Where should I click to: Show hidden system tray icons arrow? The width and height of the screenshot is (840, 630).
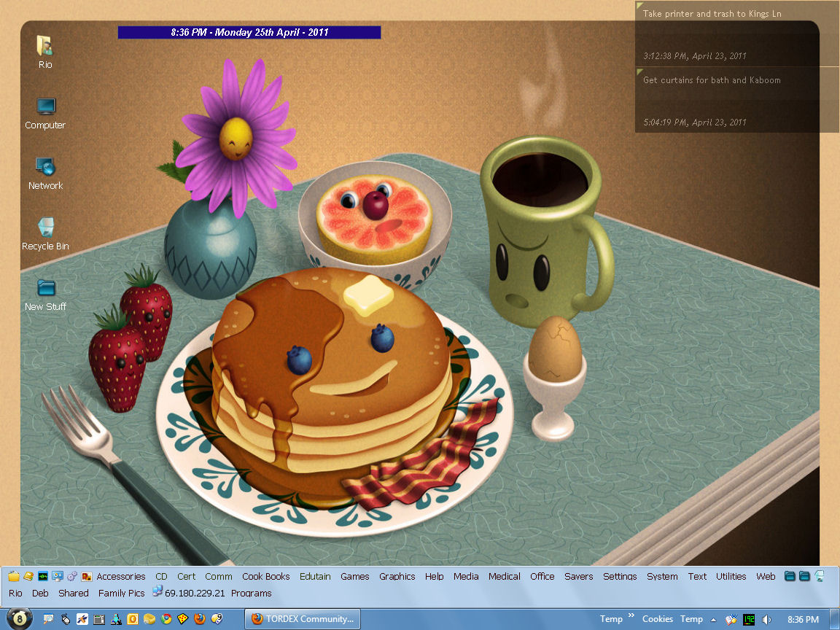point(712,619)
